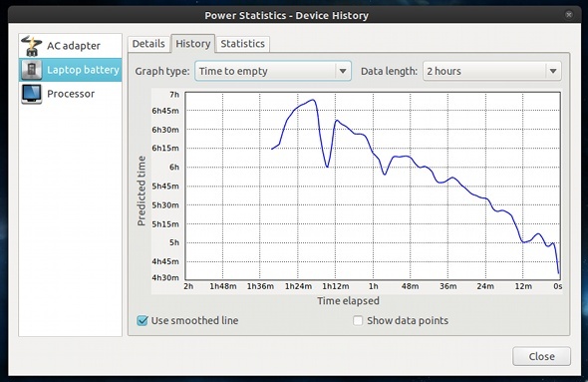Enable Show data points checkbox
The height and width of the screenshot is (382, 588).
[x=358, y=320]
